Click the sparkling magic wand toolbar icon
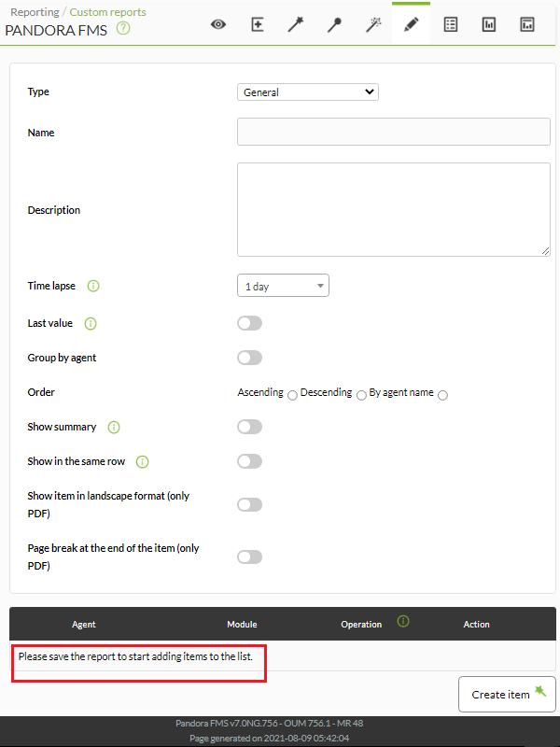This screenshot has width=560, height=747. (373, 24)
